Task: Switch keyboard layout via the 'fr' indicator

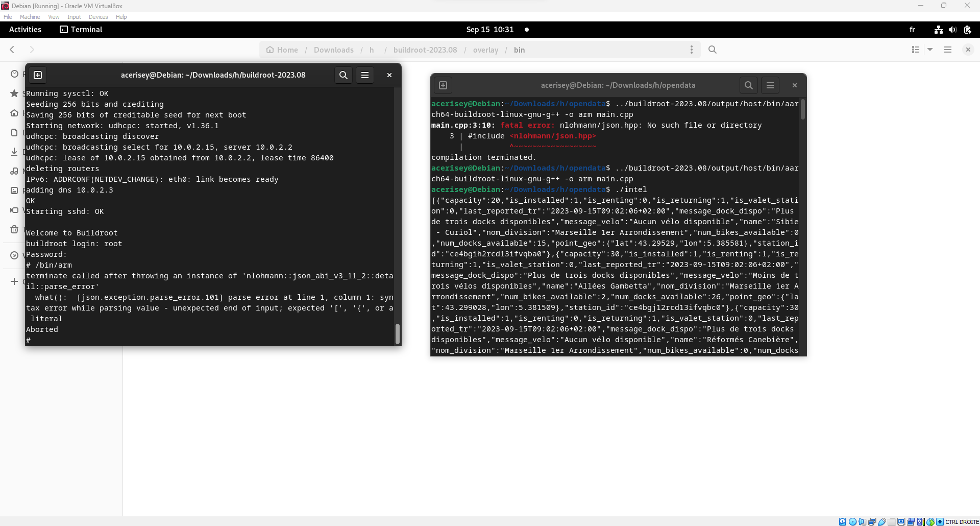Action: 912,30
